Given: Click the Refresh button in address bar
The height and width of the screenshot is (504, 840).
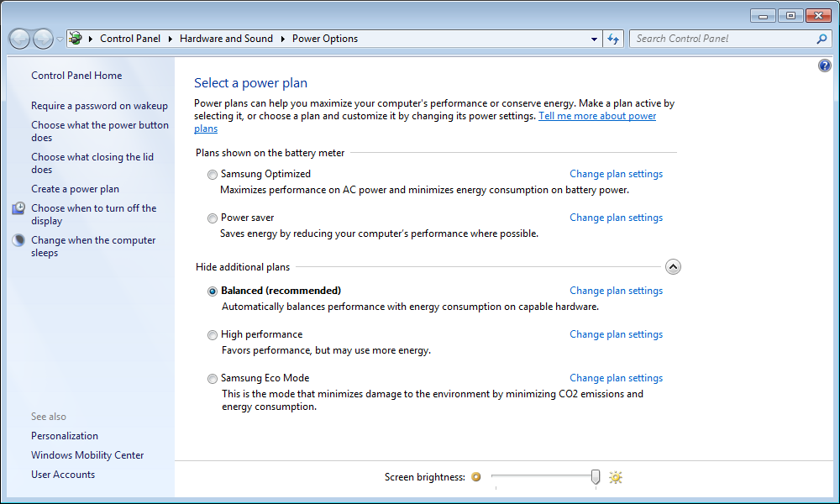Looking at the screenshot, I should click(613, 39).
